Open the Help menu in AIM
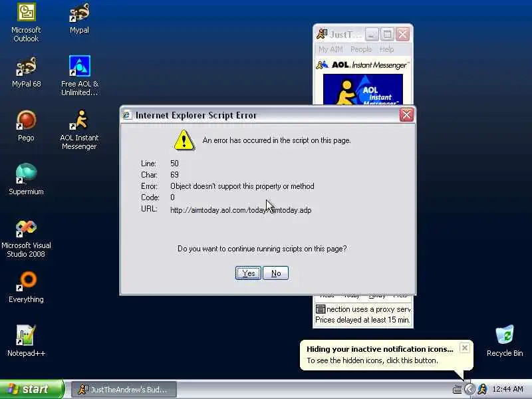This screenshot has height=399, width=532. pyautogui.click(x=386, y=49)
